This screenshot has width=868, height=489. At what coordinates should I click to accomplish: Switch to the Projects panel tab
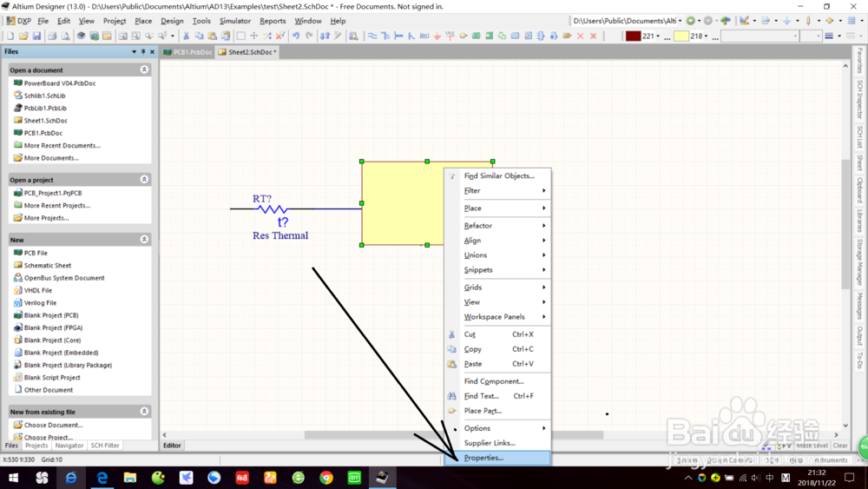pyautogui.click(x=36, y=446)
